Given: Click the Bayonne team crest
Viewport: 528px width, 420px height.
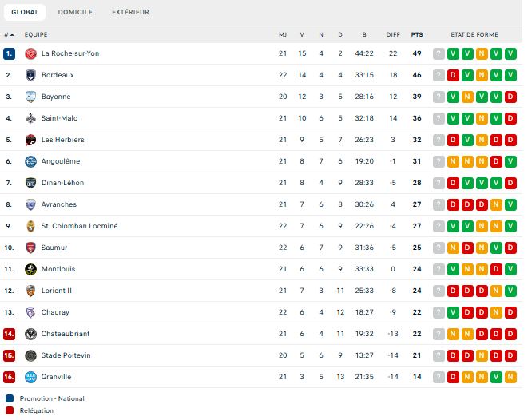Looking at the screenshot, I should pos(30,97).
